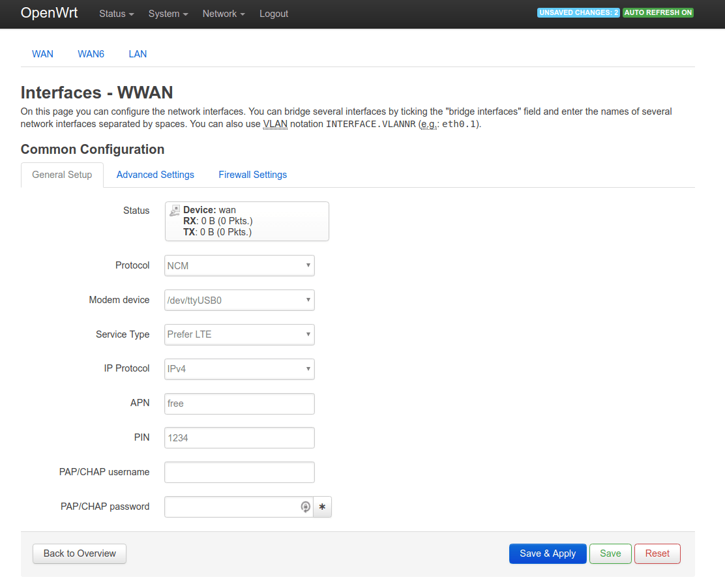Open the Protocol dropdown showing NCM
The width and height of the screenshot is (725, 588).
point(239,266)
